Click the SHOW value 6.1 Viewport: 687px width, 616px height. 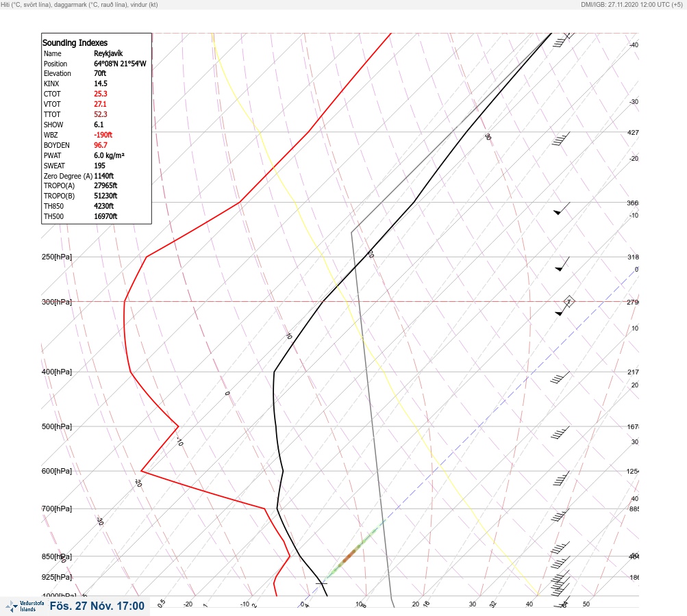(x=99, y=125)
